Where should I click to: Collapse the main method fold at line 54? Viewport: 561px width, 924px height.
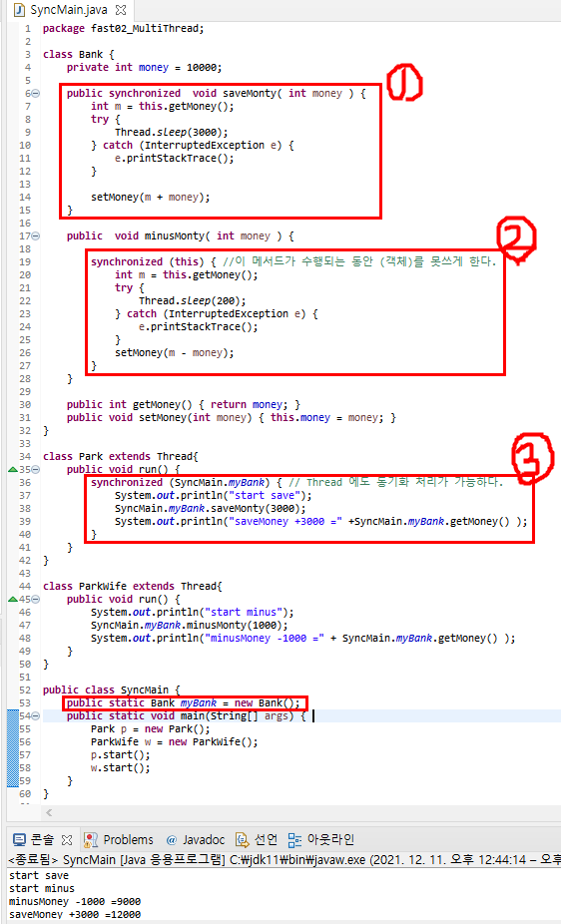[x=35, y=716]
